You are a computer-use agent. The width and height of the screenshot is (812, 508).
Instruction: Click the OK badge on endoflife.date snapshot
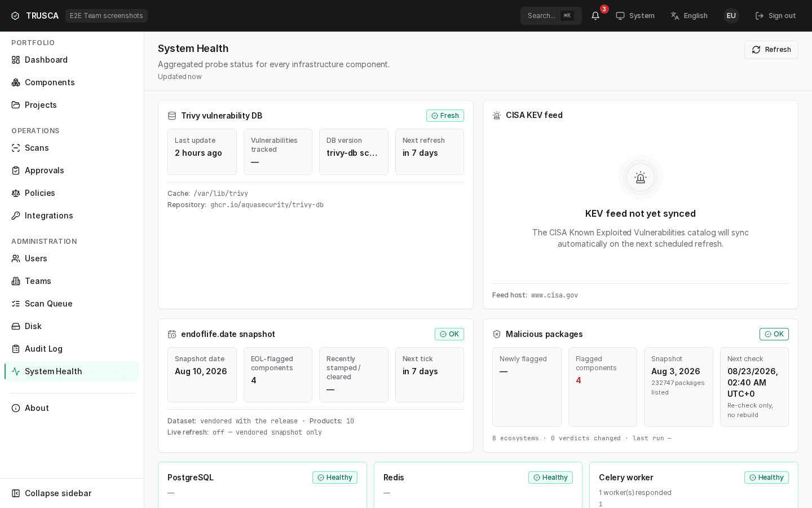tap(449, 334)
